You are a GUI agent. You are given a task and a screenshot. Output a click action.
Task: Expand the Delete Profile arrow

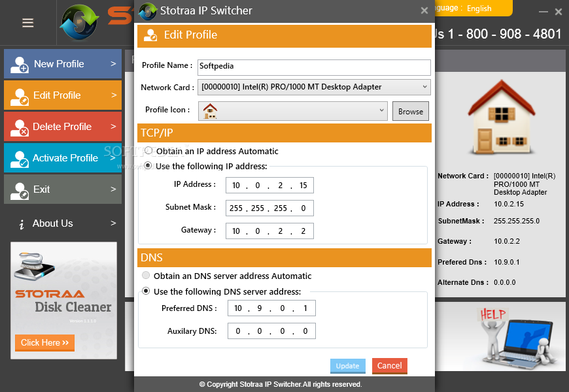113,127
